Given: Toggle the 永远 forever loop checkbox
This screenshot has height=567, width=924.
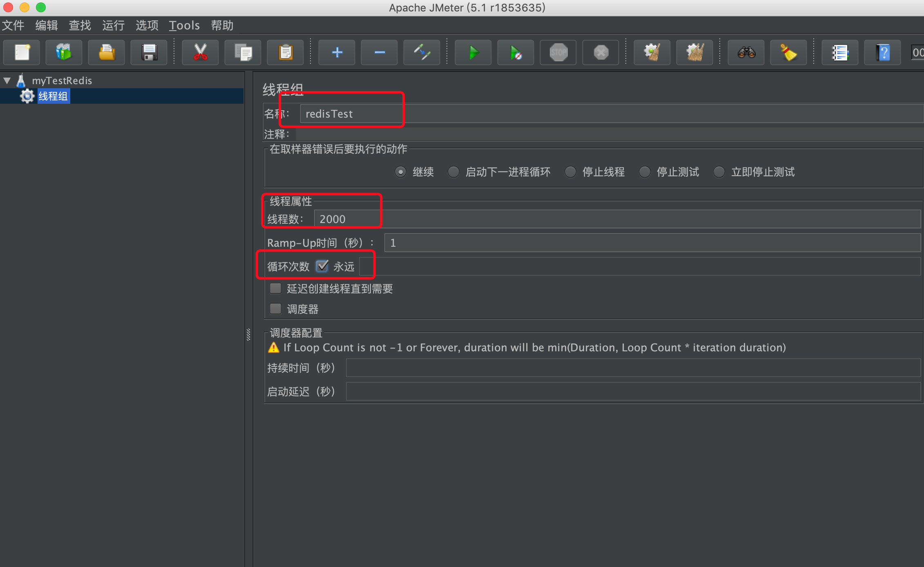Looking at the screenshot, I should point(322,266).
